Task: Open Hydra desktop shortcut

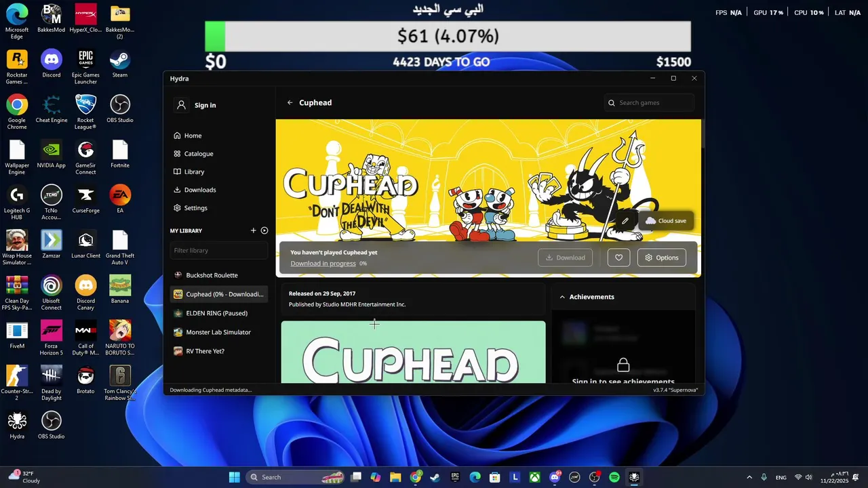Action: click(17, 426)
